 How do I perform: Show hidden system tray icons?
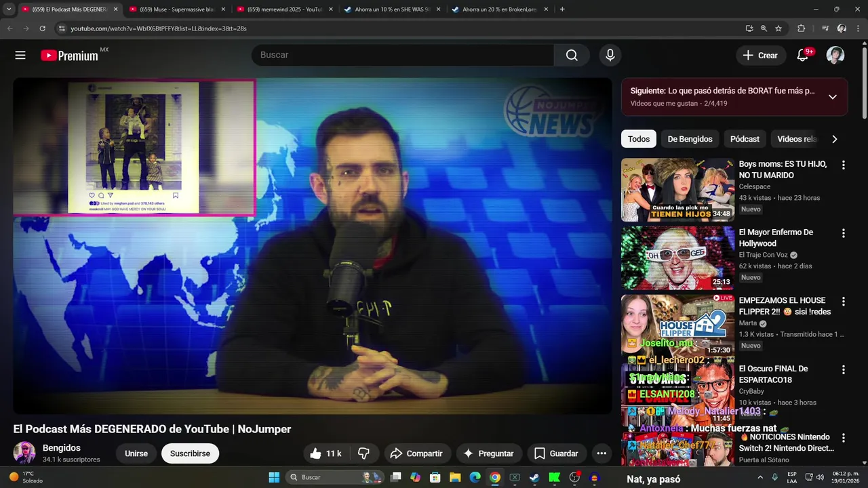coord(760,477)
